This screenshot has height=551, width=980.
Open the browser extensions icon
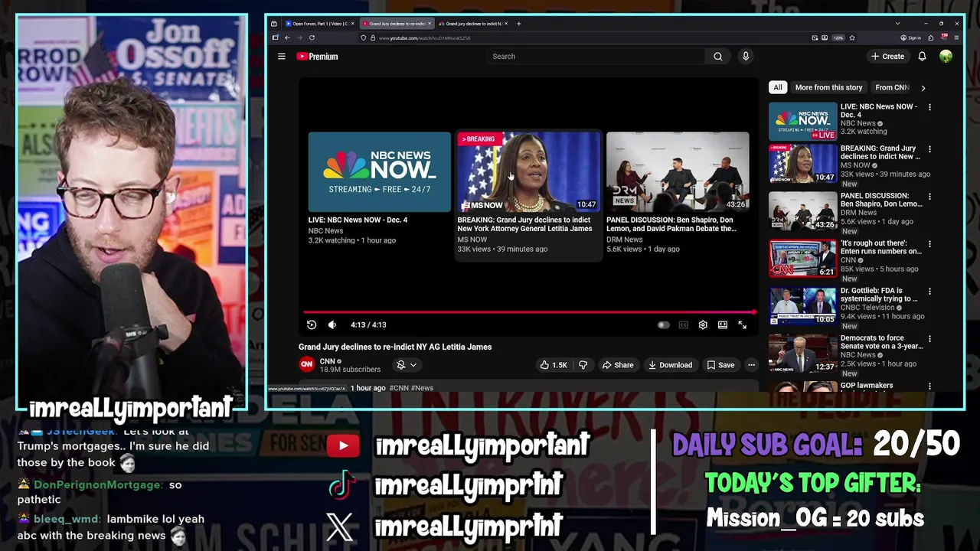931,37
